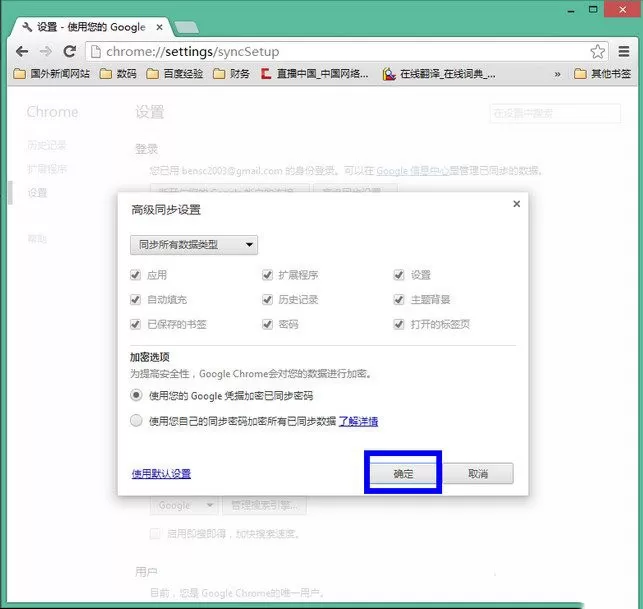This screenshot has height=609, width=643.
Task: Toggle the 扩展程序 checkbox
Action: pos(267,275)
